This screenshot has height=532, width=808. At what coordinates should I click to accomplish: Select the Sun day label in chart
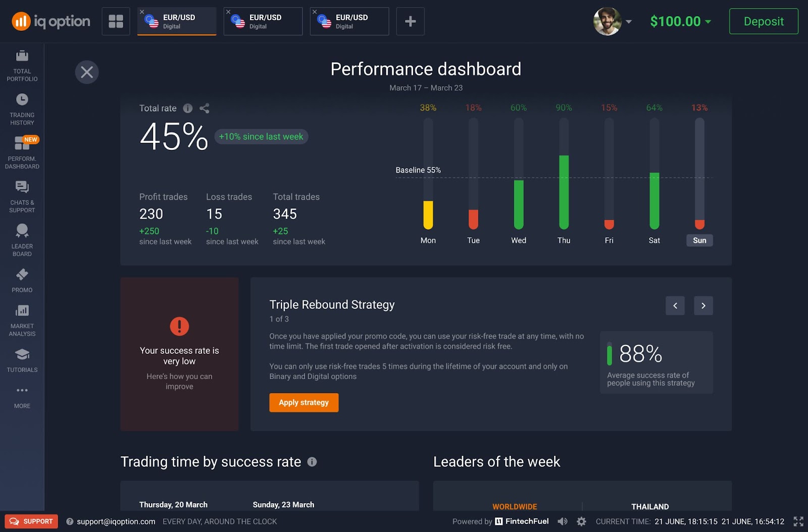click(699, 240)
